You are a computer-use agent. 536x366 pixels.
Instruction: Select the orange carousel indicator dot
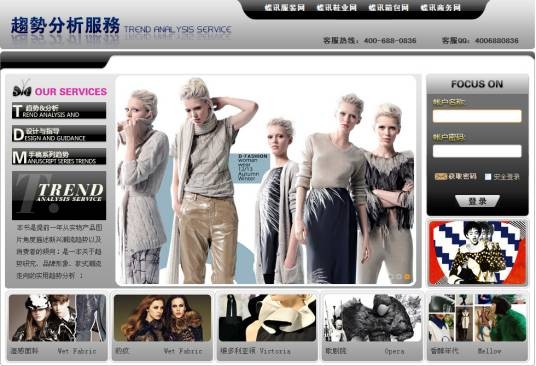(407, 276)
